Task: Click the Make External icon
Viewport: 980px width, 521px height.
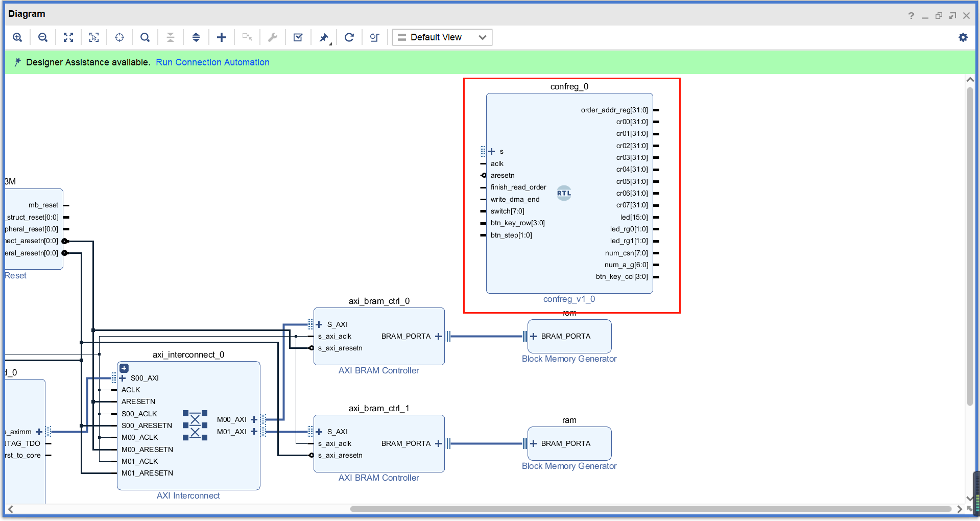Action: point(247,37)
